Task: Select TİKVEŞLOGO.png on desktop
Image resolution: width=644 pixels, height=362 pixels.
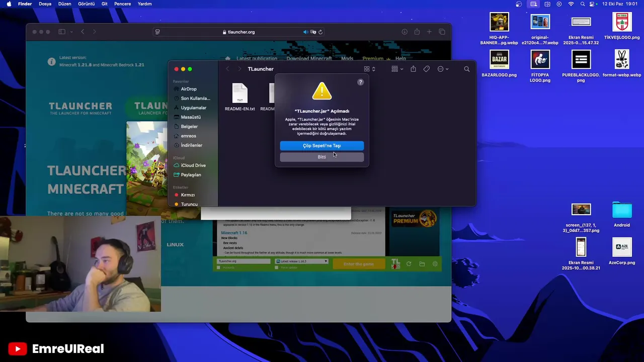Action: (622, 26)
